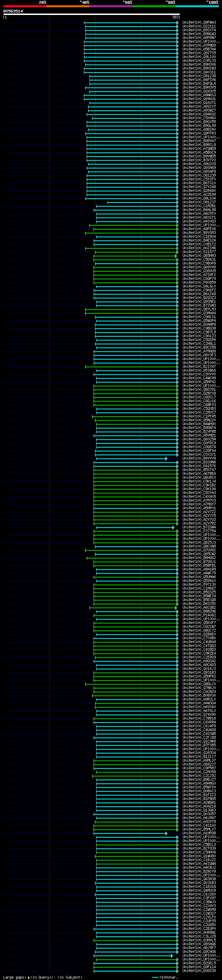
Task: Select label UniRef100_B4FSV6
Action: 199,80
